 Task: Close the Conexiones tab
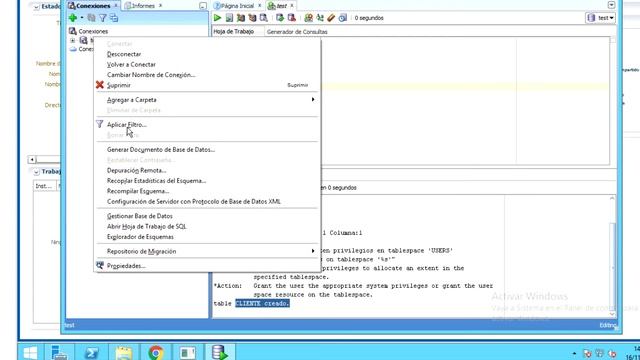coord(116,5)
